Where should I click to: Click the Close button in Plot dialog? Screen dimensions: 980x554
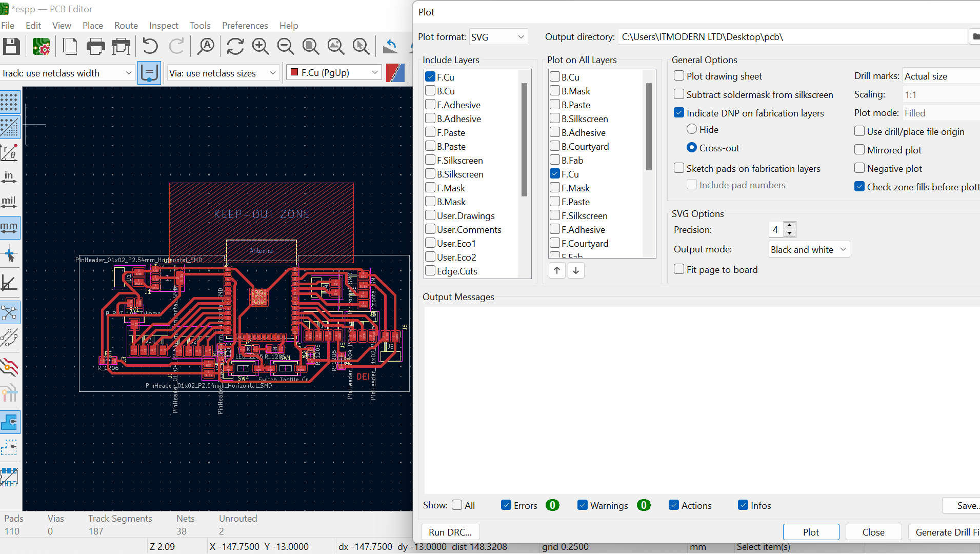pyautogui.click(x=873, y=532)
